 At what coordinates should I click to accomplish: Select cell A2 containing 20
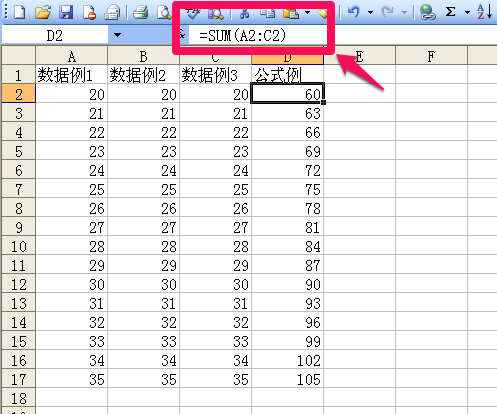71,94
